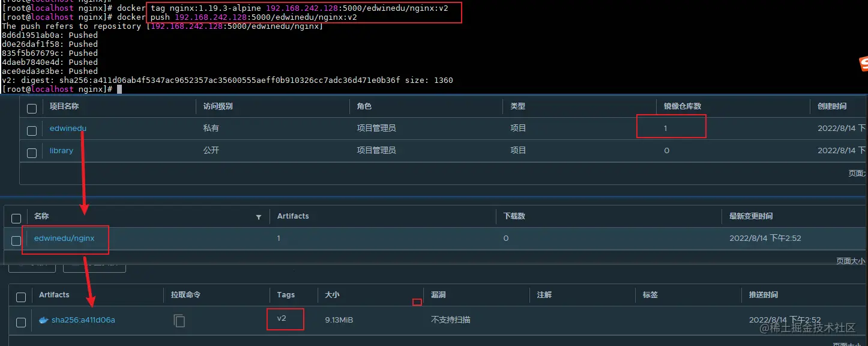Screen dimensions: 868x346
Task: Click docker tag command line in terminal
Action: (x=225, y=8)
